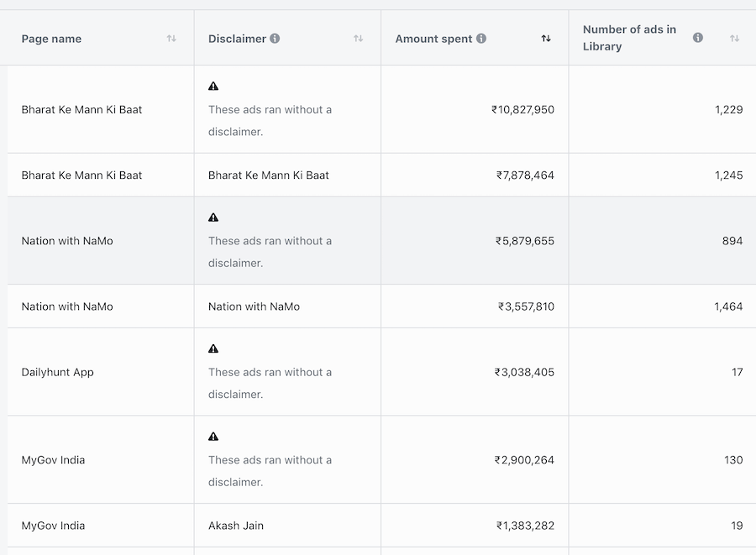Click the Disclaimer column sort arrows
The height and width of the screenshot is (555, 756).
(x=358, y=39)
